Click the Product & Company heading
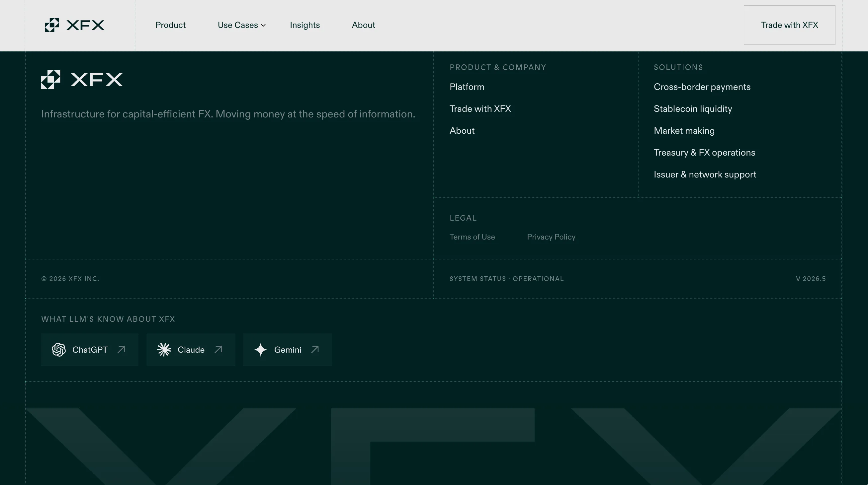 pos(498,67)
